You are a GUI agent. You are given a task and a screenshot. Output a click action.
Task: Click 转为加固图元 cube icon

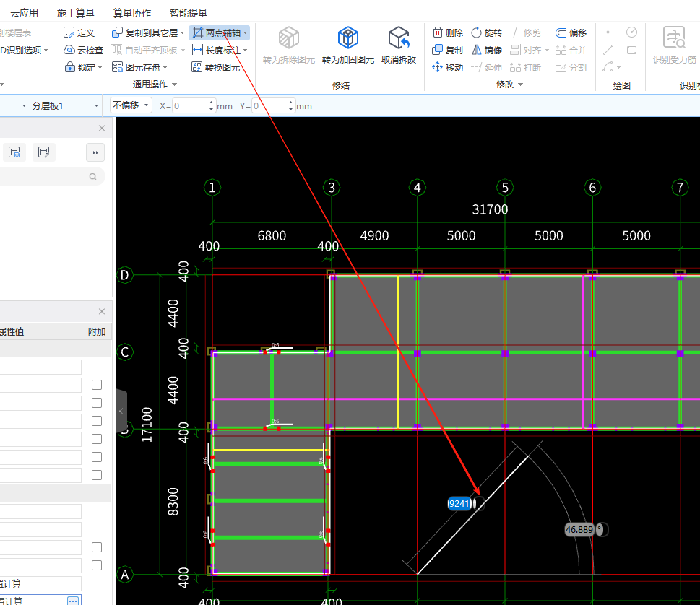pos(347,38)
